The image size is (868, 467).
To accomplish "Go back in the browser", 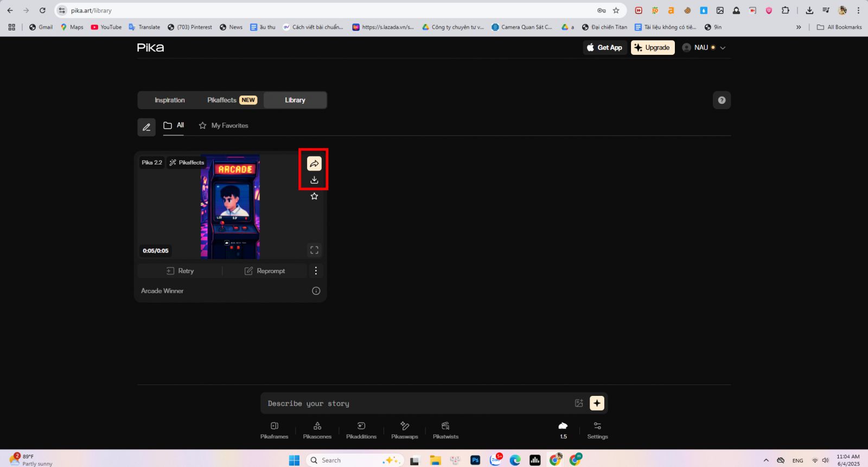I will pyautogui.click(x=10, y=10).
